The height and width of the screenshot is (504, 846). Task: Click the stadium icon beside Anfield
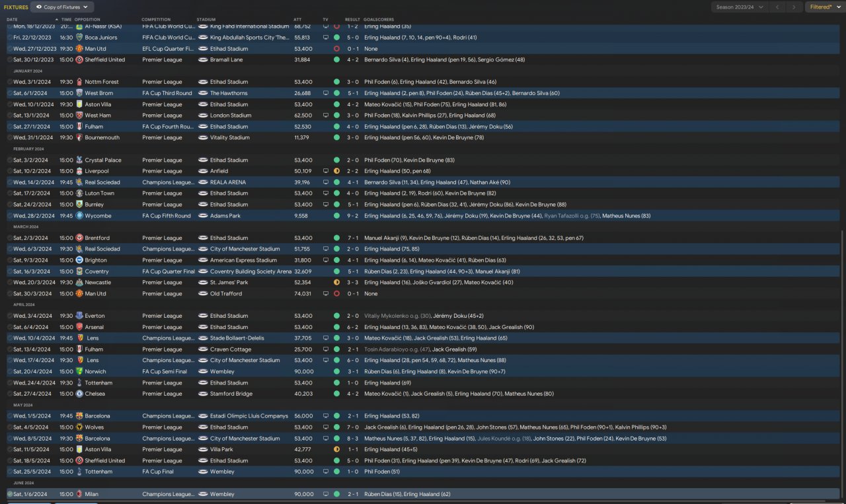(203, 171)
